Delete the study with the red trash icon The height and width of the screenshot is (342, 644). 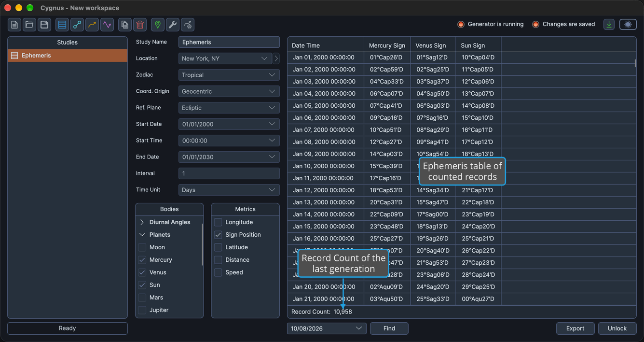point(140,25)
